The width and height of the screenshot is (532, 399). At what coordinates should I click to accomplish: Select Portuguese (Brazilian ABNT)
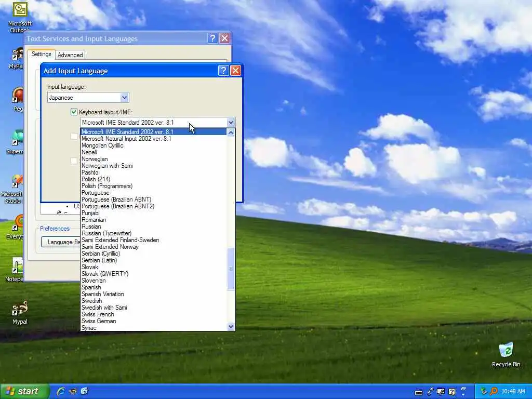pyautogui.click(x=154, y=199)
